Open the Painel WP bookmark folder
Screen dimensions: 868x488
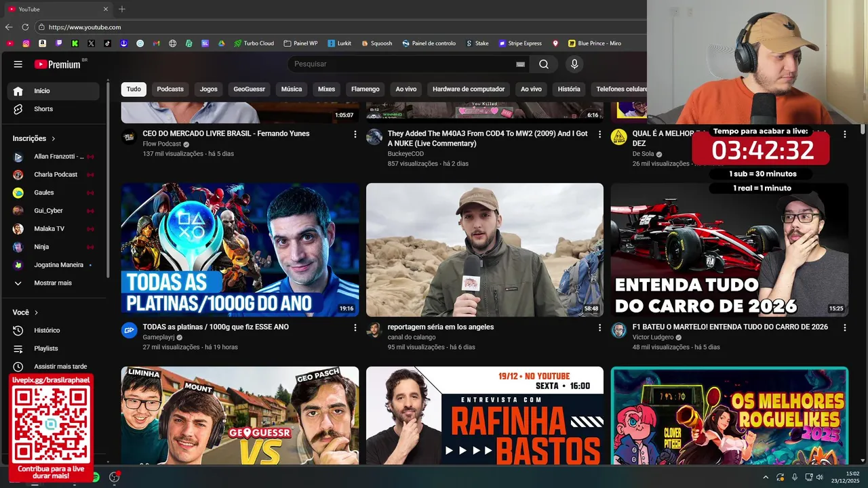tap(300, 43)
